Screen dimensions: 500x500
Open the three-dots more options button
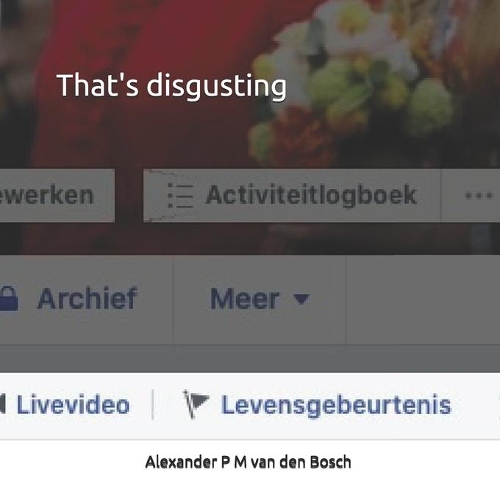pyautogui.click(x=479, y=196)
